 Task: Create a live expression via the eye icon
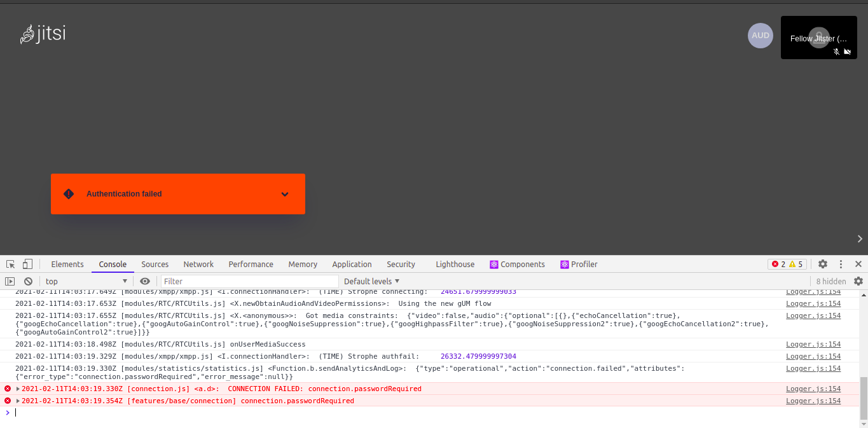[145, 281]
